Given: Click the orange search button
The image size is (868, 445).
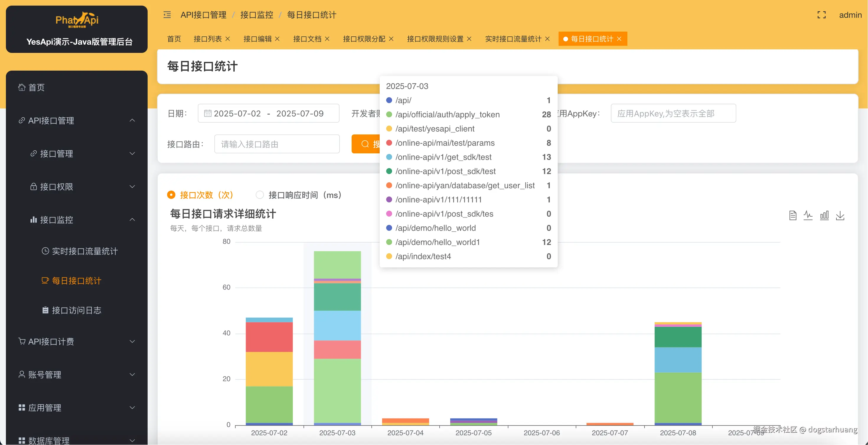Looking at the screenshot, I should pyautogui.click(x=366, y=144).
